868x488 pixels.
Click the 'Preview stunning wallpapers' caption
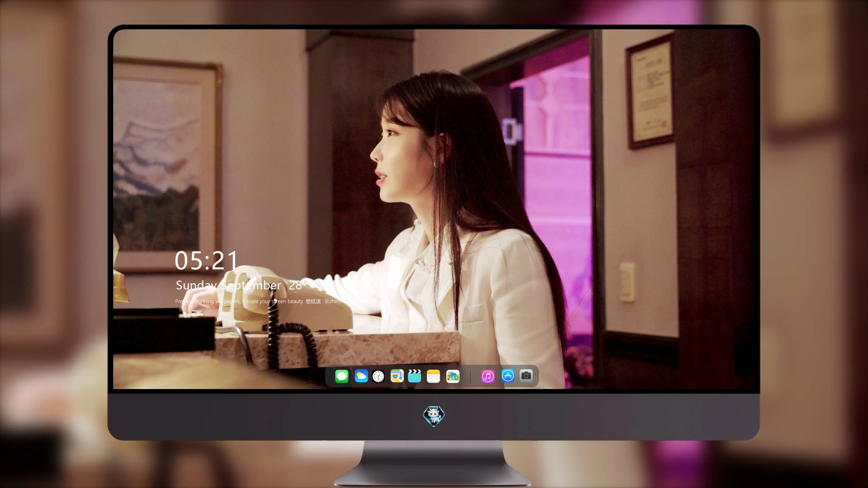259,301
